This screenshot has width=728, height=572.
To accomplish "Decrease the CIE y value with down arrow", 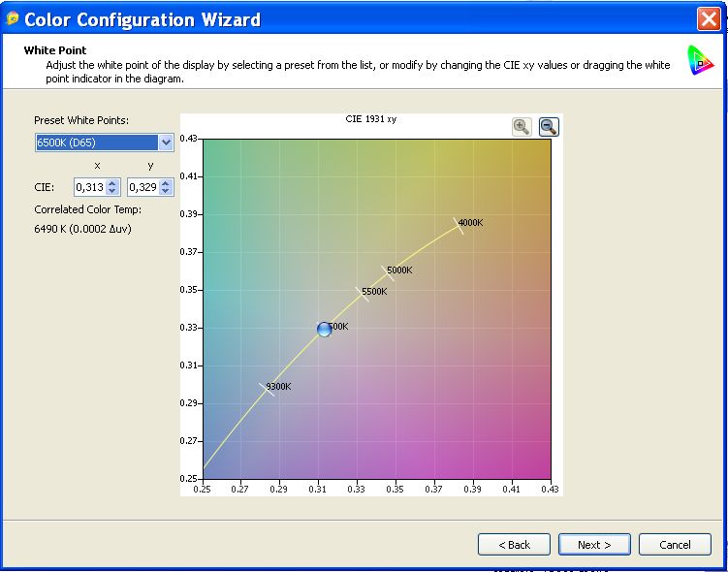I will (x=166, y=192).
